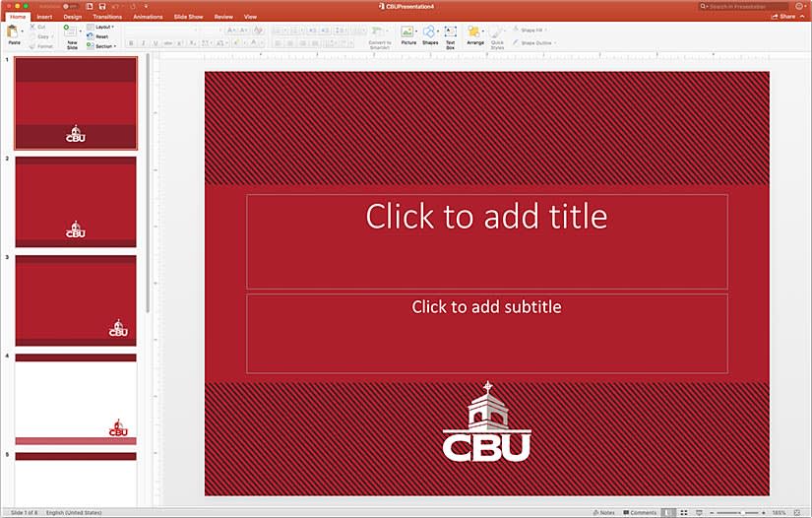Click the Text Box icon
This screenshot has height=518, width=812.
pos(451,32)
